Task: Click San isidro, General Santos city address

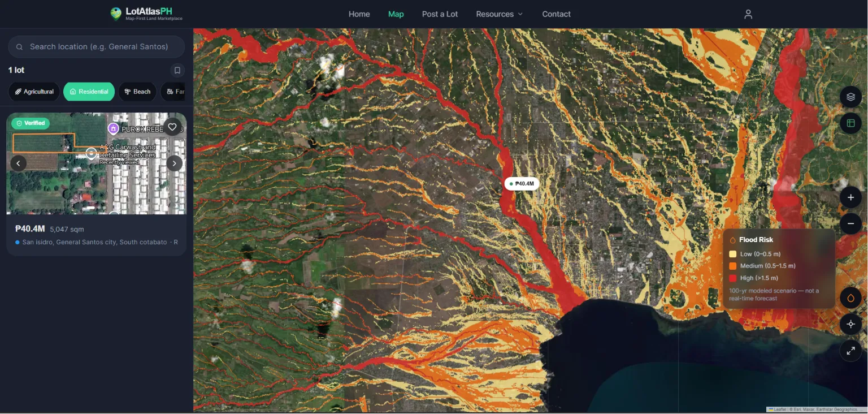Action: (x=94, y=242)
